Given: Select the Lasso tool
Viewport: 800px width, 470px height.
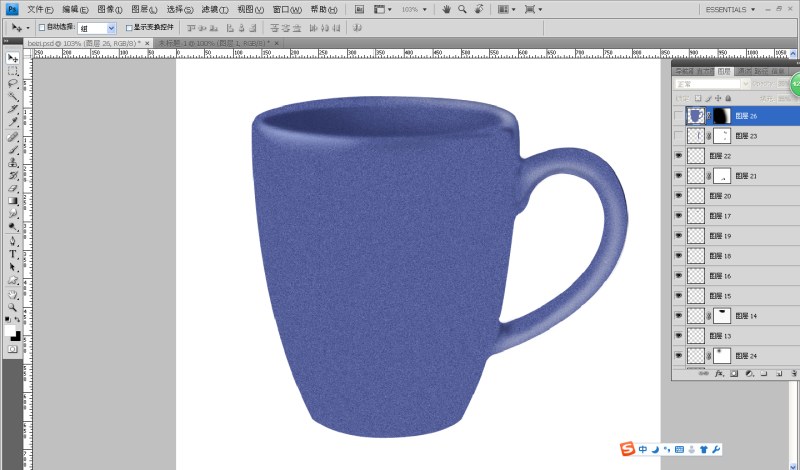Looking at the screenshot, I should tap(13, 84).
